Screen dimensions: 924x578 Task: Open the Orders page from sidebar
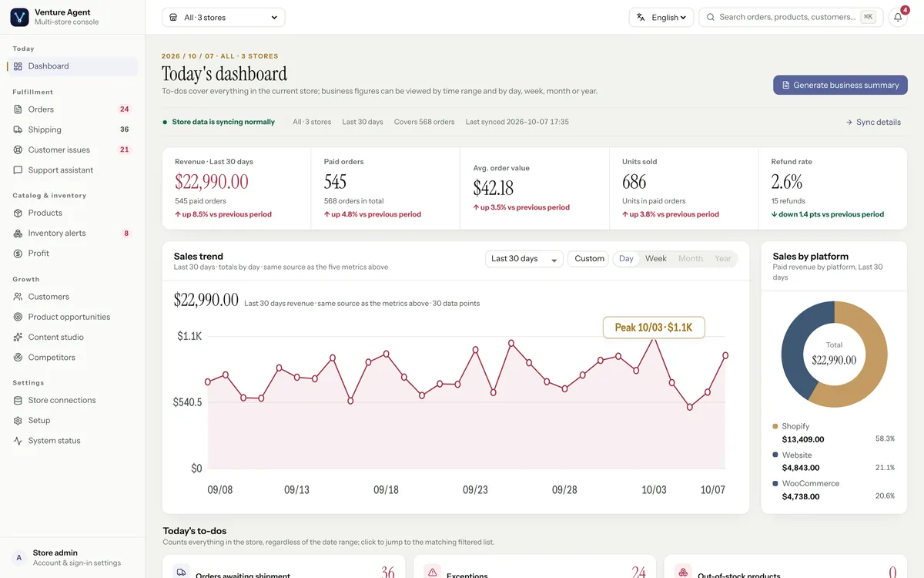click(x=72, y=109)
